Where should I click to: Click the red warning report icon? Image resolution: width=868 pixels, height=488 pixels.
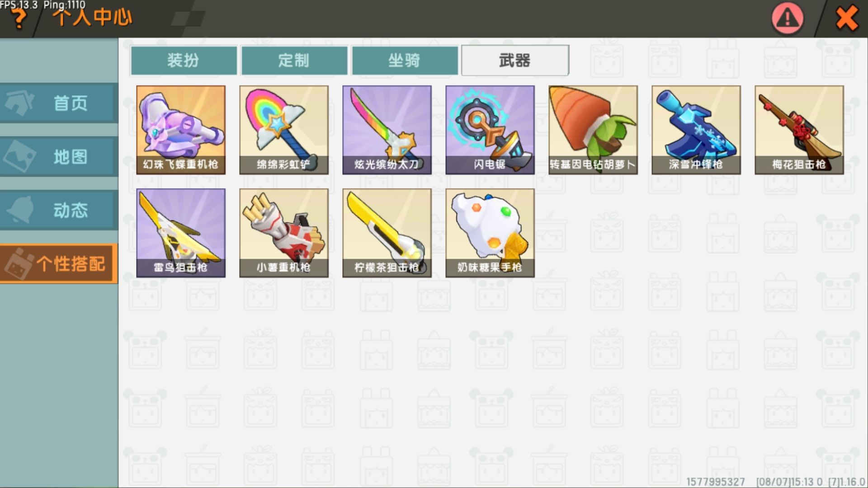point(788,19)
